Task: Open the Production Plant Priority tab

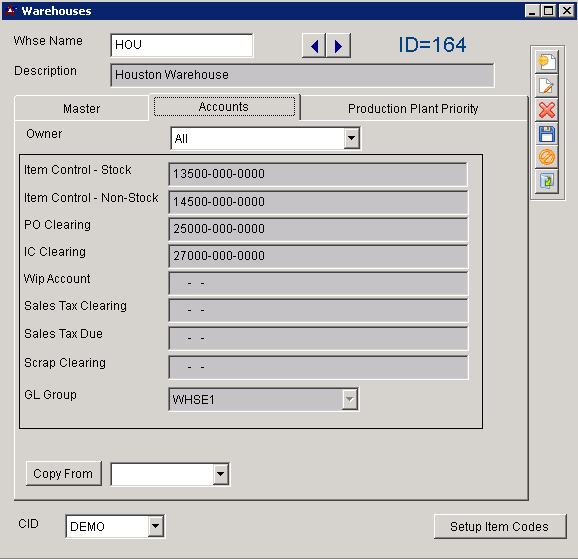Action: pyautogui.click(x=413, y=108)
